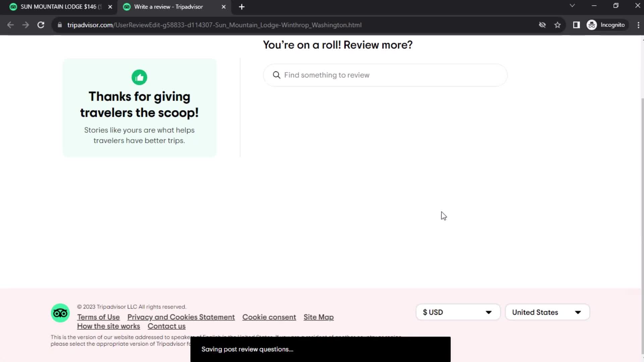Click the bookmark star icon in toolbar
The width and height of the screenshot is (644, 362).
(x=557, y=25)
